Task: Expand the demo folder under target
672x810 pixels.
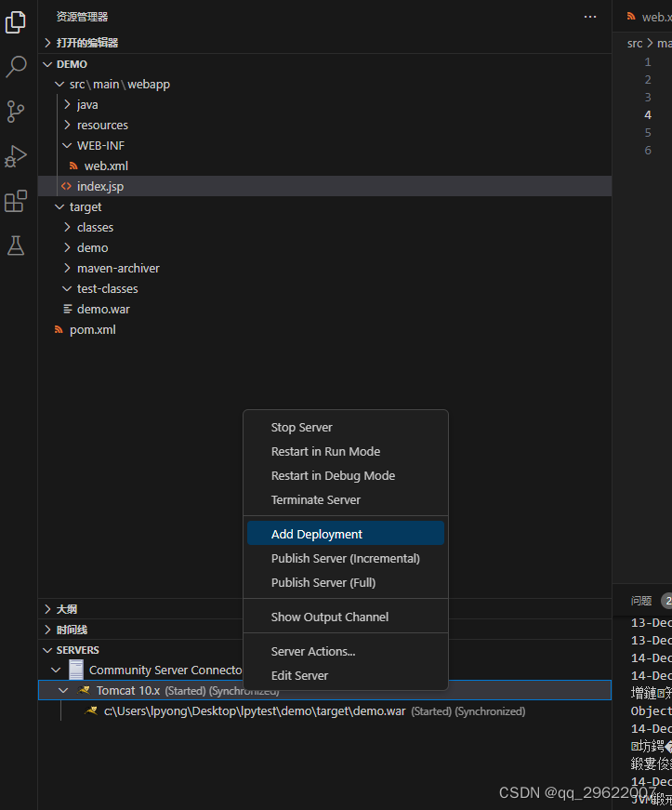Action: (x=67, y=247)
